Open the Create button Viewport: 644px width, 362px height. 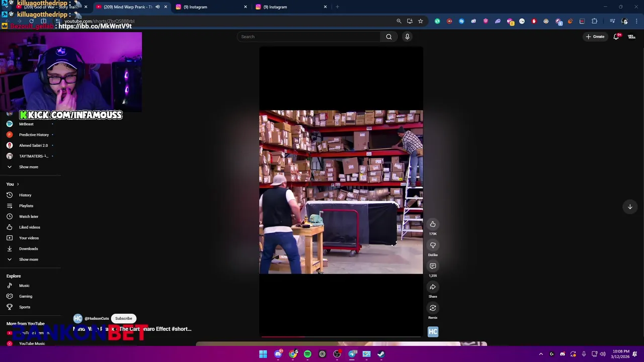595,37
